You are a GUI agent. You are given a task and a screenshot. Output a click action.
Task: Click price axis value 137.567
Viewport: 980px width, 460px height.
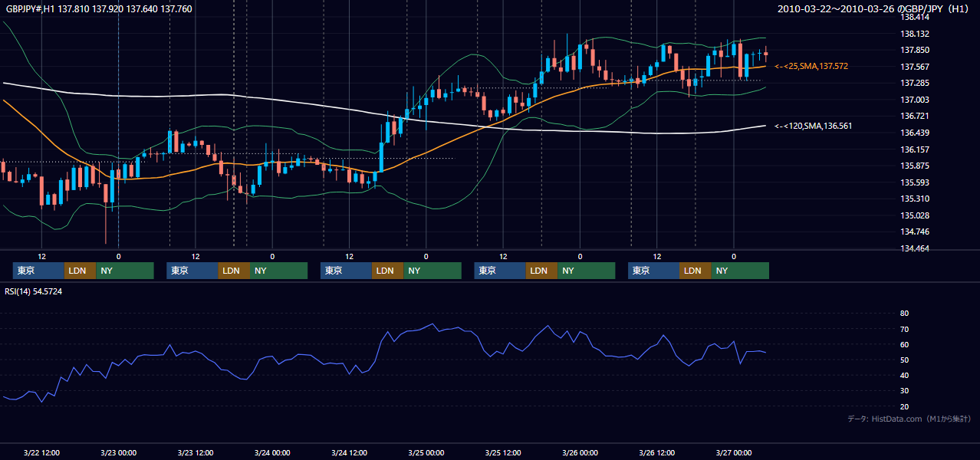coord(914,67)
